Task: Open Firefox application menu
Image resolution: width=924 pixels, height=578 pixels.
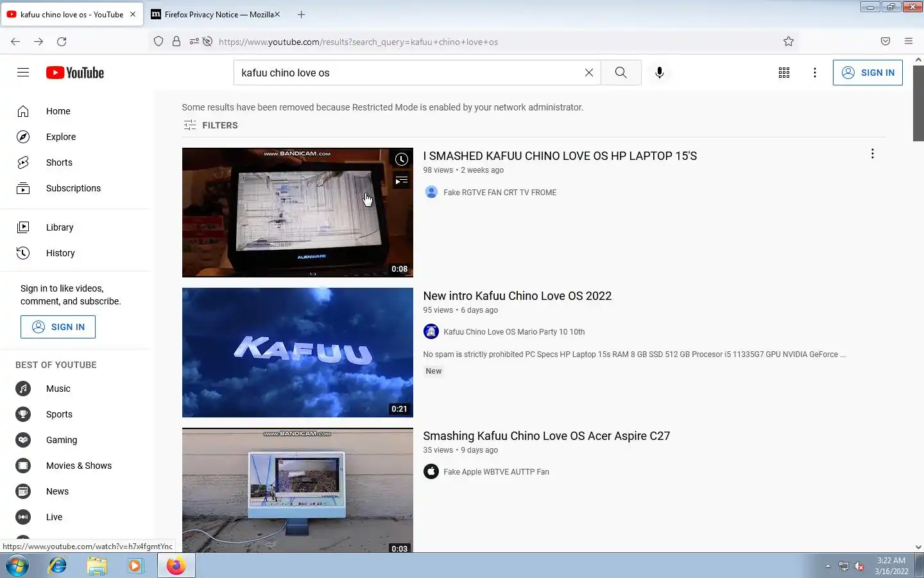Action: pos(909,42)
